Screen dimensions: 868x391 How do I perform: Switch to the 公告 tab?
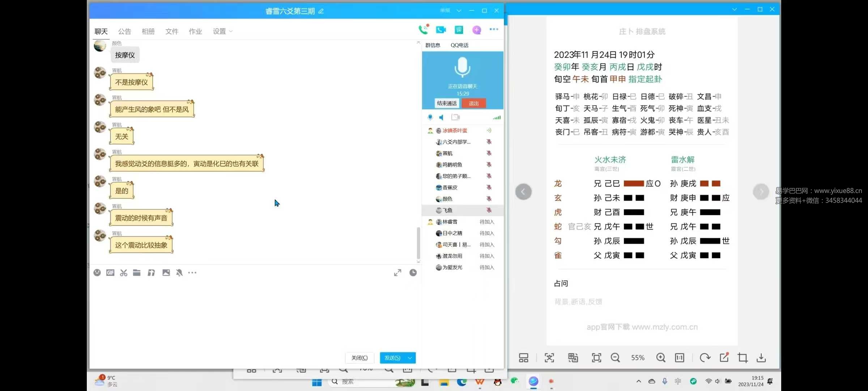point(124,31)
